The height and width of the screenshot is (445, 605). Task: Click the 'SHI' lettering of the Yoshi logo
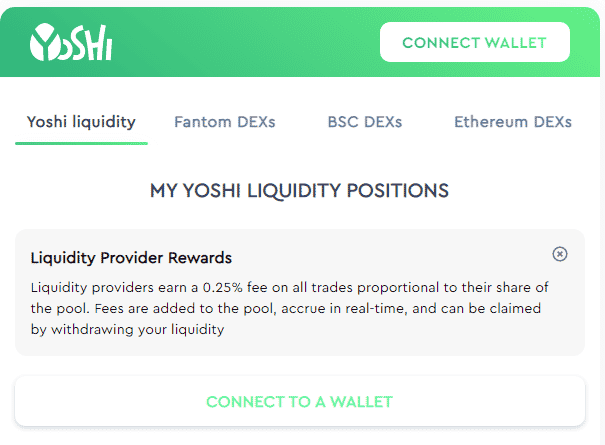pos(91,43)
